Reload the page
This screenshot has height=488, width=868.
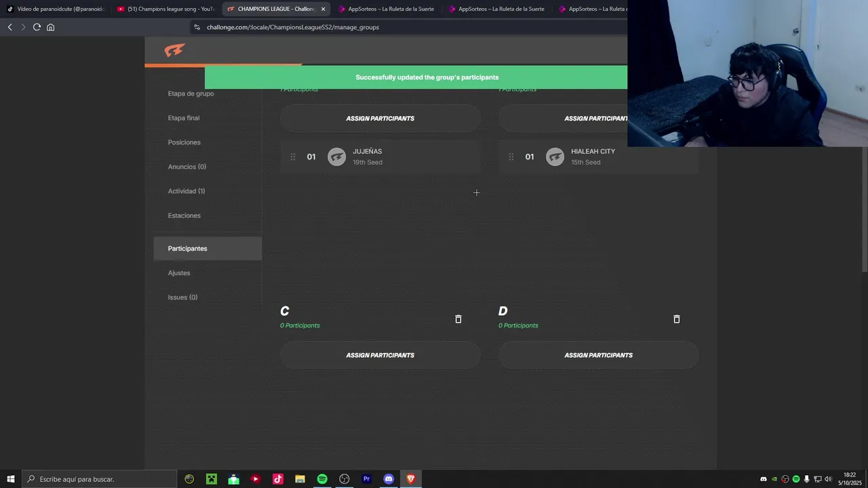(x=37, y=27)
